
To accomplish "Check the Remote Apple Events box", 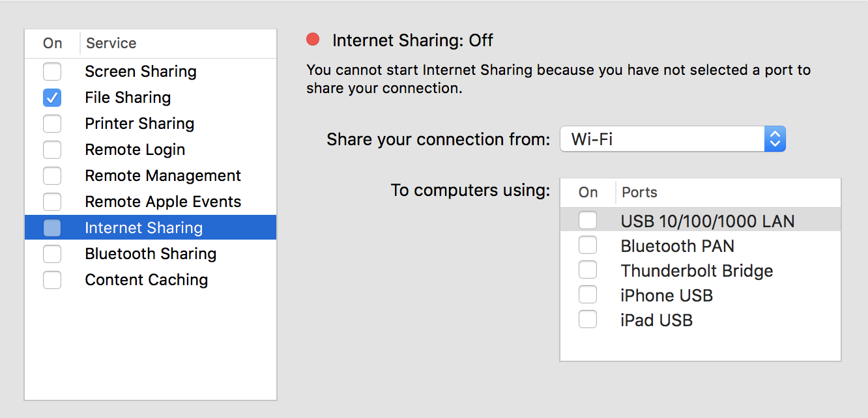I will click(x=52, y=202).
